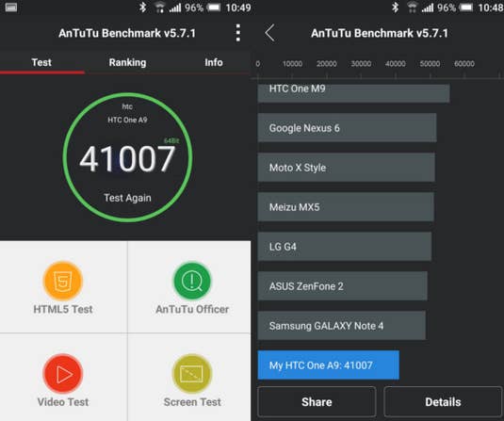Tap the signal bars icon in left status bar
The height and width of the screenshot is (421, 504).
175,8
